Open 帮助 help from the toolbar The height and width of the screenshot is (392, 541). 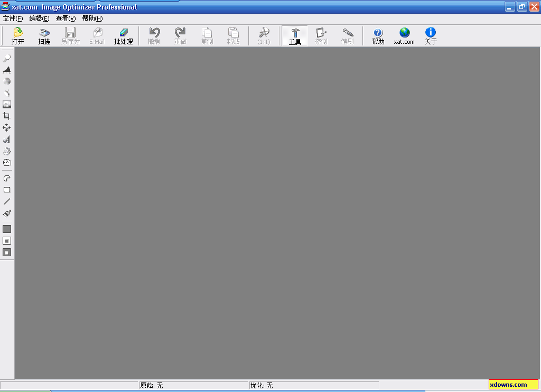coord(378,36)
